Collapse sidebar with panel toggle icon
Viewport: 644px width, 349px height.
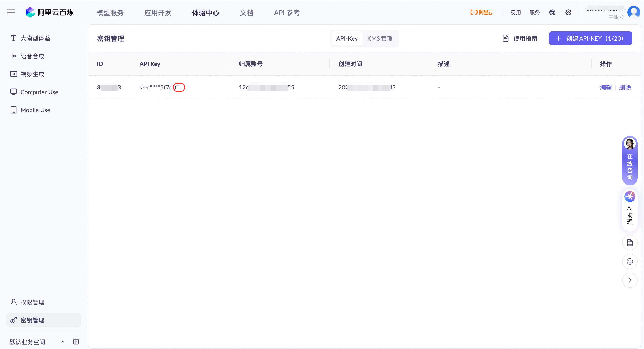pos(76,342)
